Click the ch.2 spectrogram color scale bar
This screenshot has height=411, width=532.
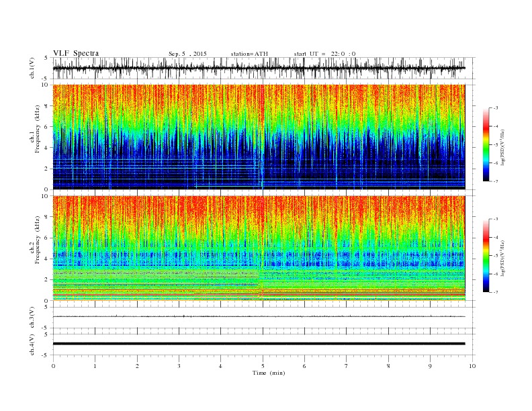coord(486,255)
